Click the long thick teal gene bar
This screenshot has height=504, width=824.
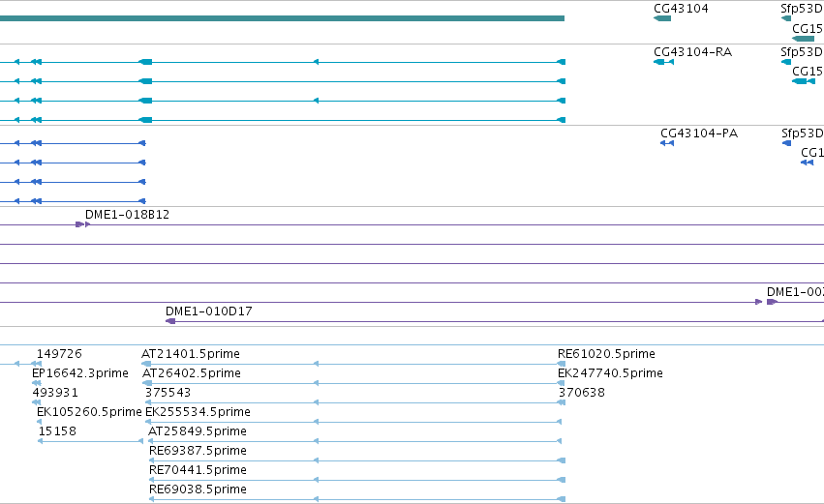coord(282,18)
